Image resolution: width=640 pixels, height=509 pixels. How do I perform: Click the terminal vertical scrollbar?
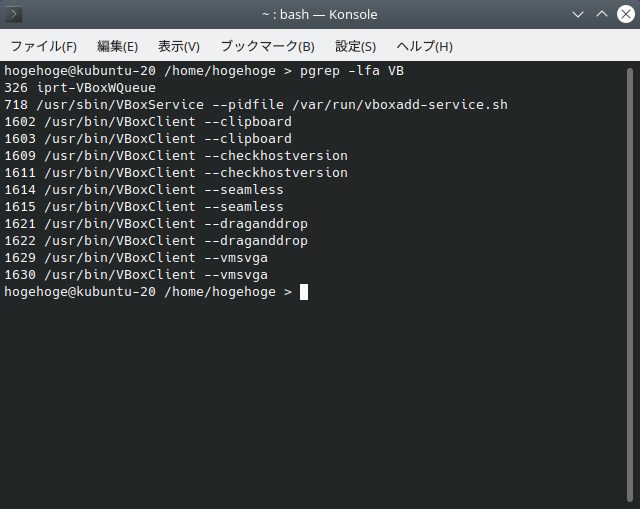(630, 285)
